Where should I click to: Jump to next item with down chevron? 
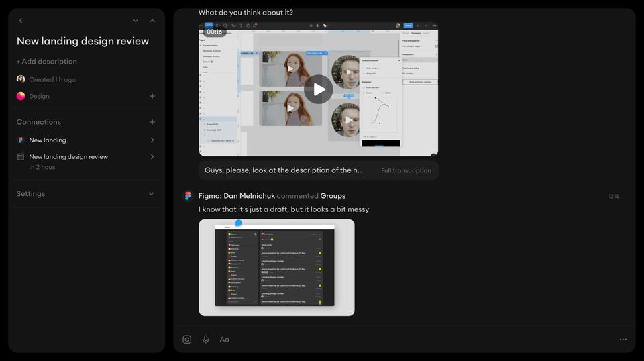(136, 21)
